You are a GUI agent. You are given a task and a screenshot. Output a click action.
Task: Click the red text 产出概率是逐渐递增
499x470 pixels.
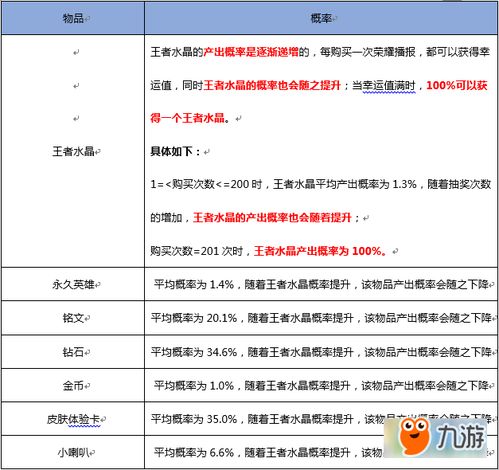(x=251, y=52)
